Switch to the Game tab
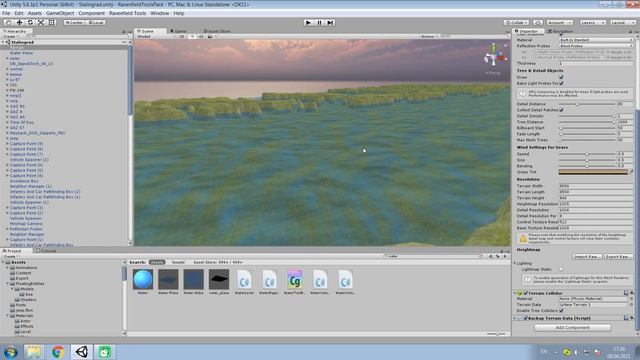This screenshot has height=360, width=640. (178, 31)
